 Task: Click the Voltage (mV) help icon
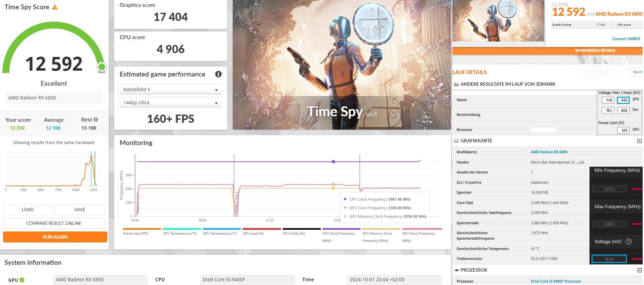[629, 241]
